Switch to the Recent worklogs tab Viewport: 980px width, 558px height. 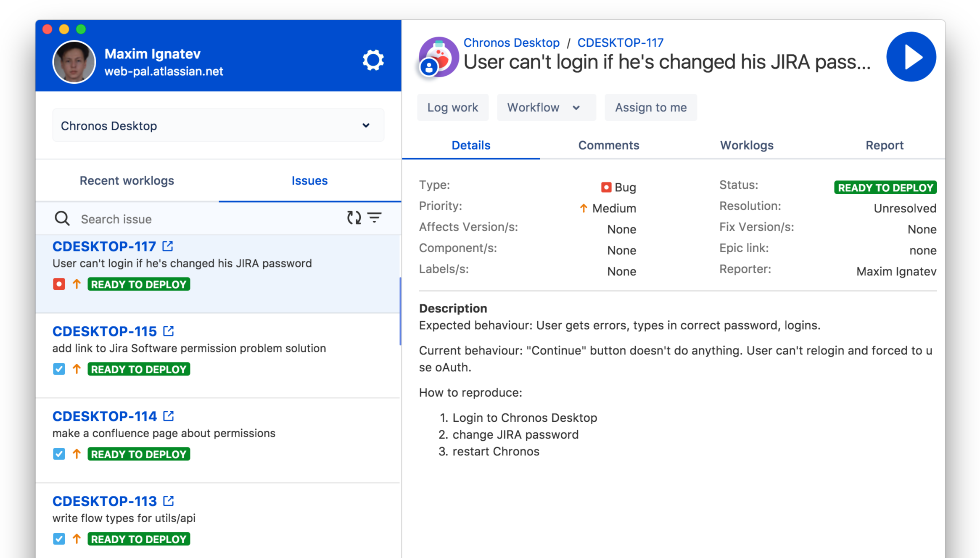pos(127,180)
